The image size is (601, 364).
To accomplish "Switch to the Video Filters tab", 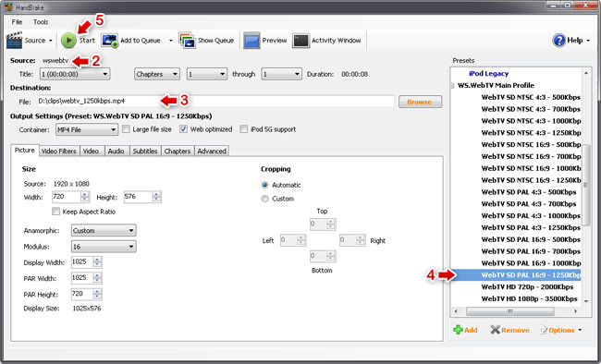I will click(x=58, y=151).
